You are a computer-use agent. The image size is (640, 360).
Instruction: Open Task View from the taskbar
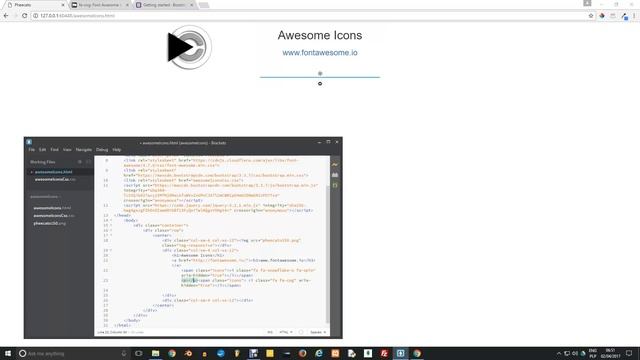(x=139, y=353)
